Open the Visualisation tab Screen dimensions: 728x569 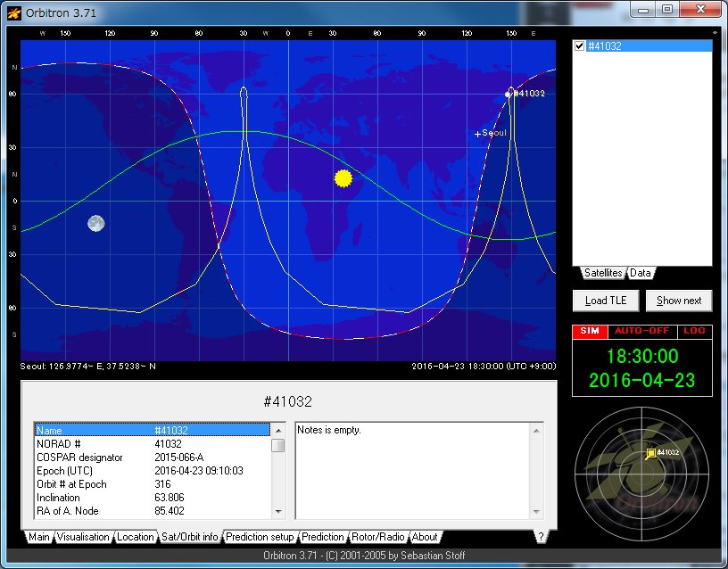coord(83,537)
